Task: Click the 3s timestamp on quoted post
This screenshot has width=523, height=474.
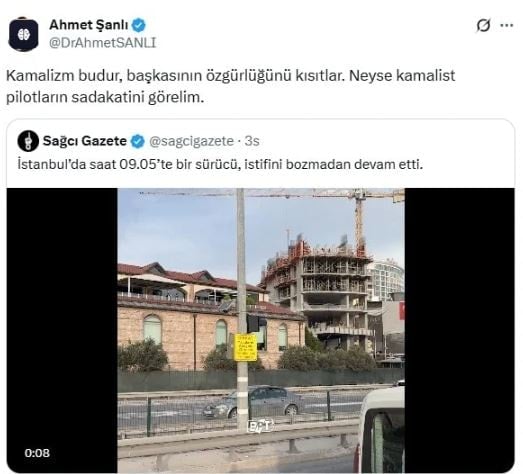Action: 252,141
